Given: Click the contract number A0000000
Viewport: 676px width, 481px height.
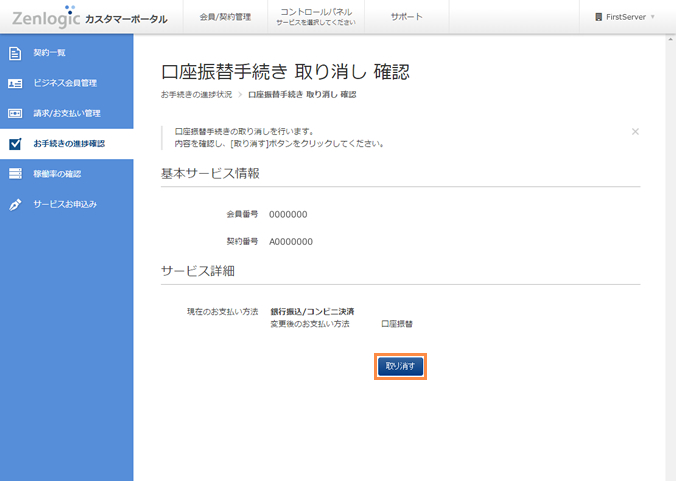Looking at the screenshot, I should (291, 242).
